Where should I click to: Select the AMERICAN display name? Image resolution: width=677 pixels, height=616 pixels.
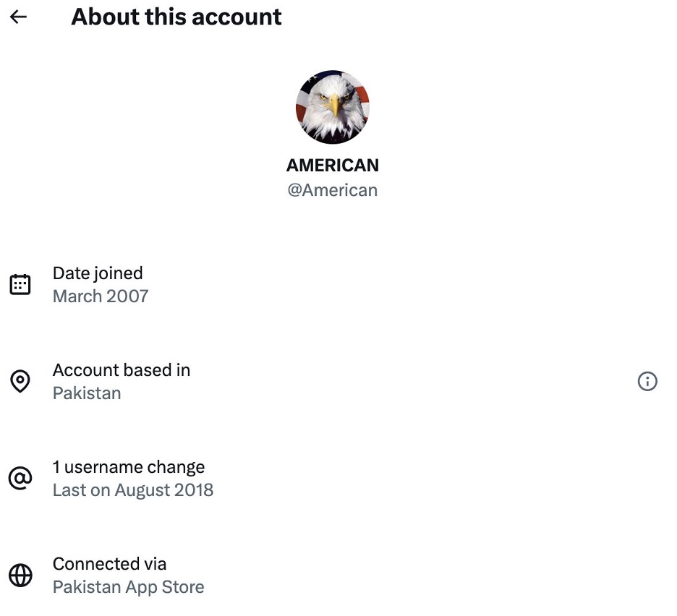tap(332, 165)
